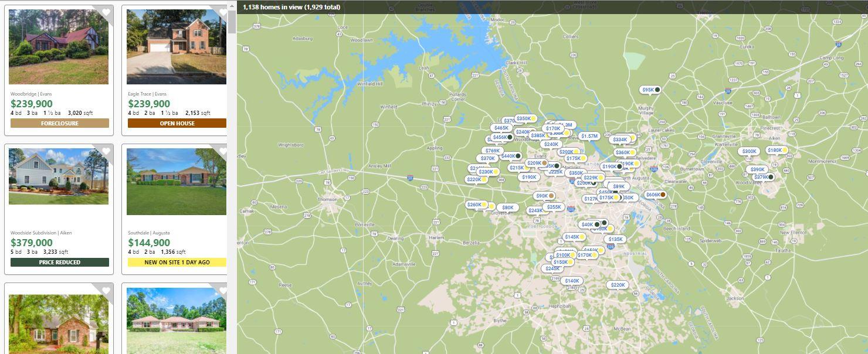Select the $360K map marker
868x354 pixels.
point(626,152)
